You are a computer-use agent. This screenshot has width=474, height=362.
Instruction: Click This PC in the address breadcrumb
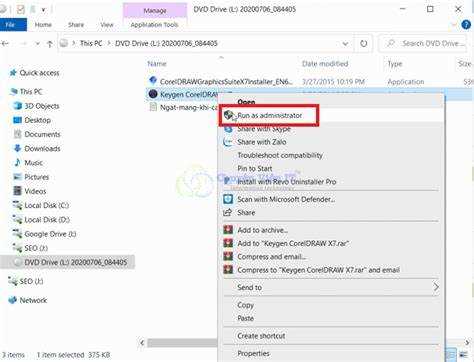91,43
